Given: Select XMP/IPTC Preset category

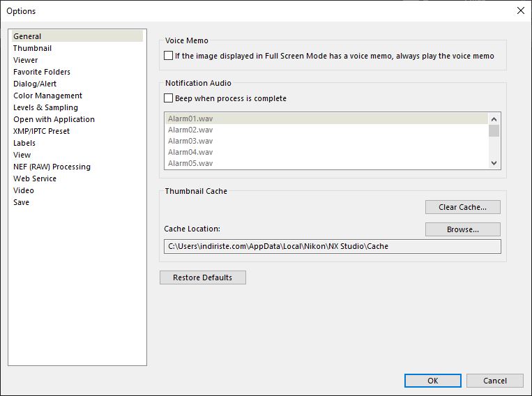Looking at the screenshot, I should (41, 131).
